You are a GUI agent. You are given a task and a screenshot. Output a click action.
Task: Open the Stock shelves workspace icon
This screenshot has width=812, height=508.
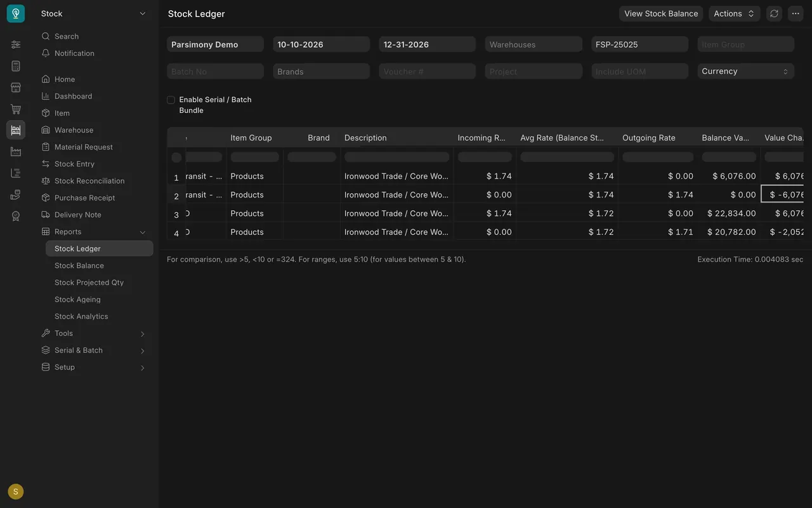coord(16,130)
